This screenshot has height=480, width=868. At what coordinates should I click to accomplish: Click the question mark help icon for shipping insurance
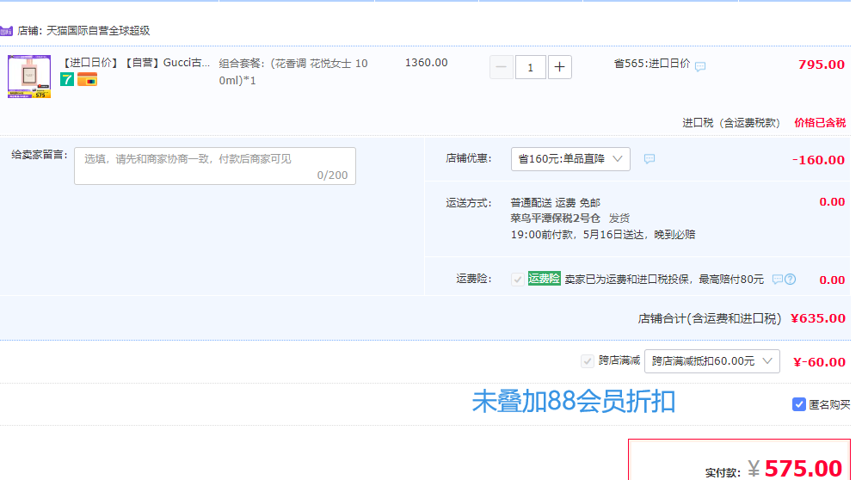pos(791,279)
